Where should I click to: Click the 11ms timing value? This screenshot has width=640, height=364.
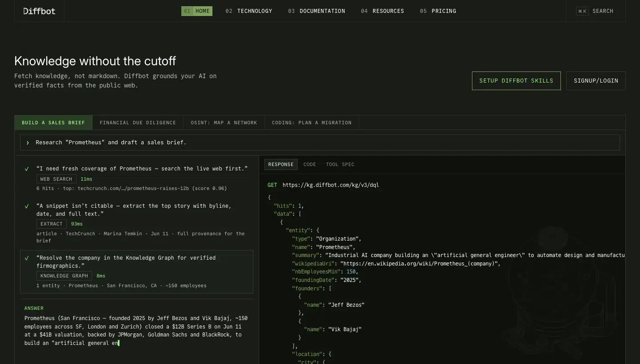pyautogui.click(x=86, y=179)
